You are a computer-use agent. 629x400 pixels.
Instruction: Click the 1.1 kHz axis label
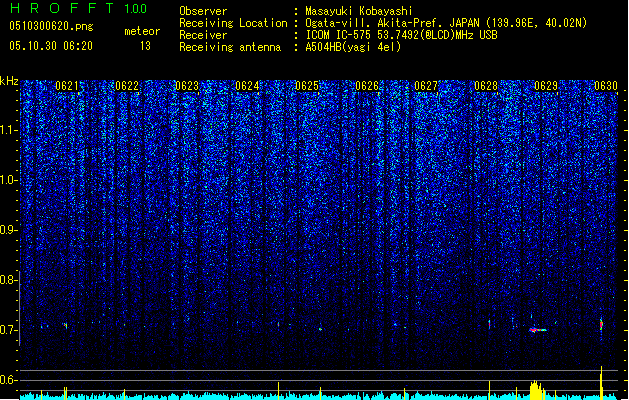pos(9,130)
